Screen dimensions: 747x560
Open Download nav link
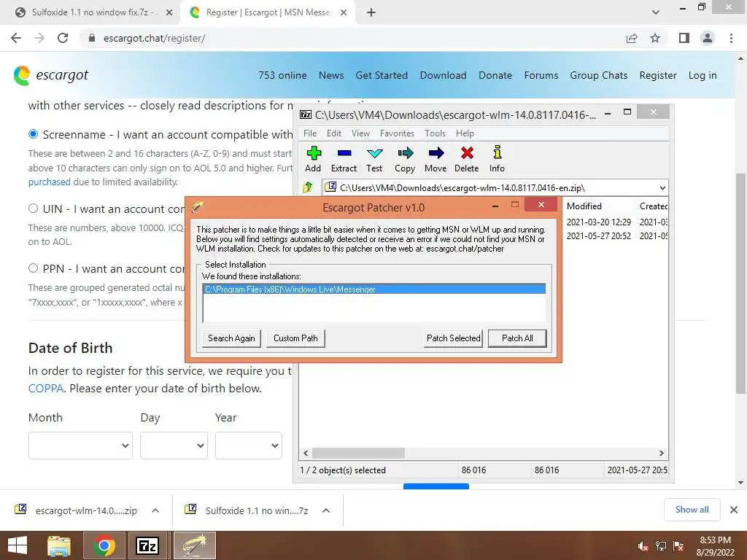click(x=443, y=75)
